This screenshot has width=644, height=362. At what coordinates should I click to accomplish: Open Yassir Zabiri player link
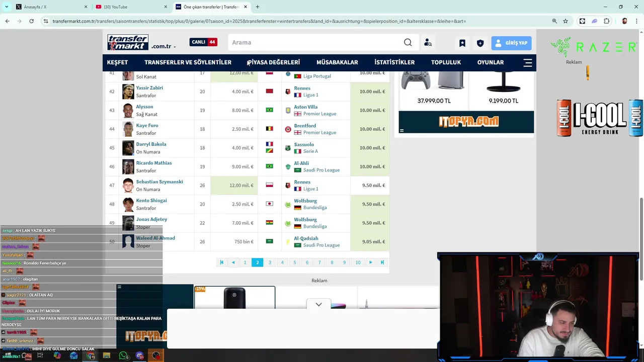point(149,88)
